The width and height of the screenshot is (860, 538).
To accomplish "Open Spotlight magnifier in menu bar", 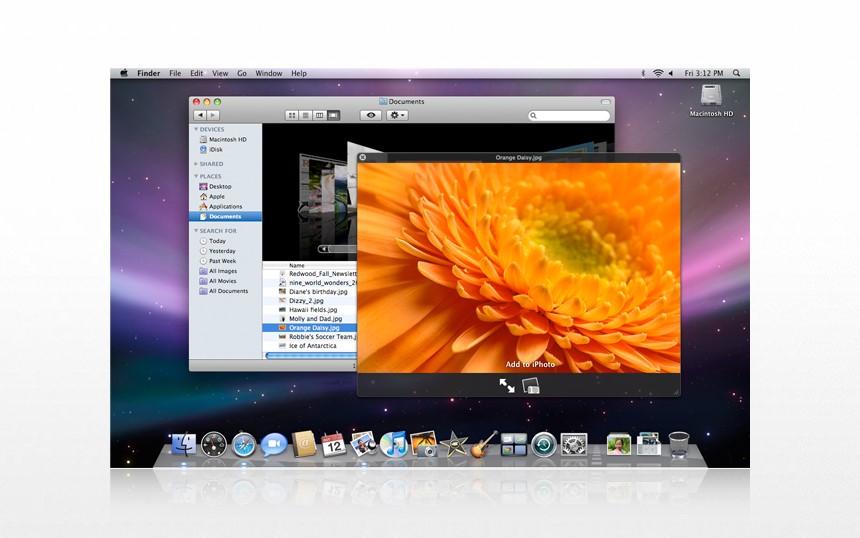I will pos(737,73).
